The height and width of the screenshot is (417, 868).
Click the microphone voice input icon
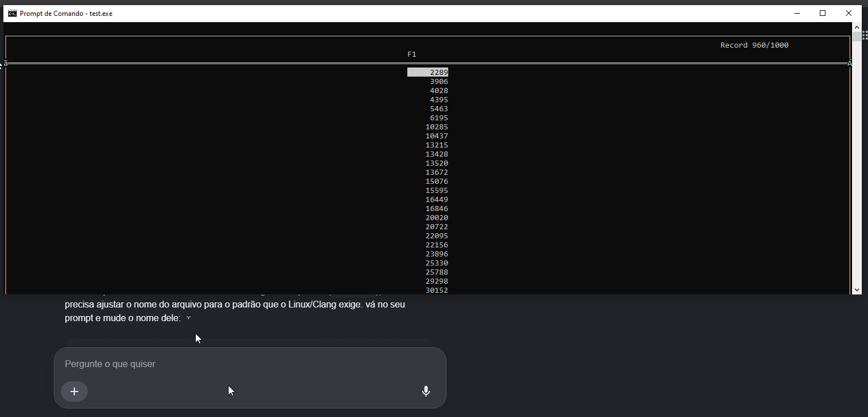point(426,391)
